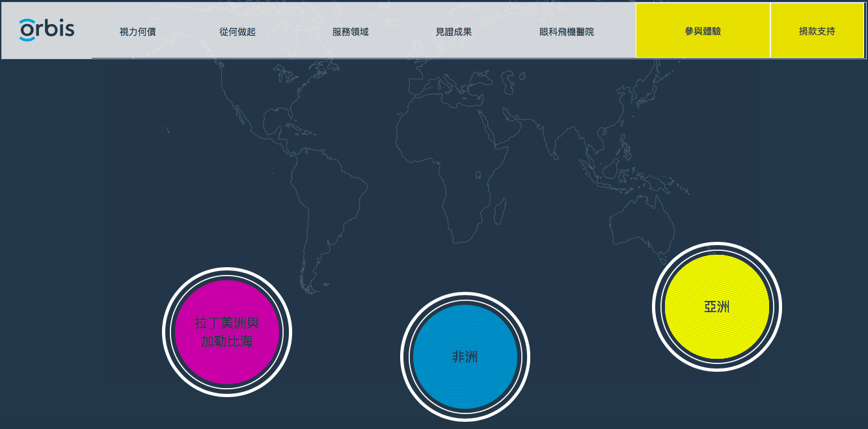Select the magenta 拉丁美洲與加勒比海 circle
The height and width of the screenshot is (429, 868).
pos(226,331)
